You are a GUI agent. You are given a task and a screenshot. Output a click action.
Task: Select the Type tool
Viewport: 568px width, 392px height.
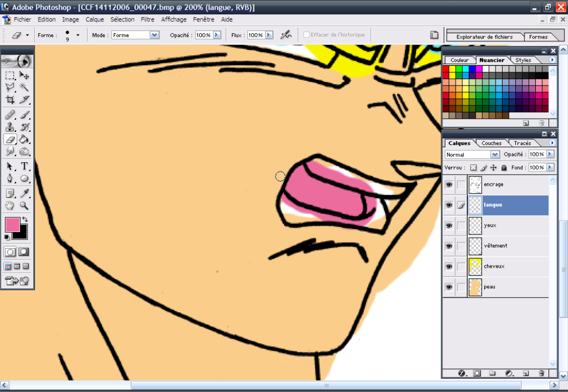(24, 167)
